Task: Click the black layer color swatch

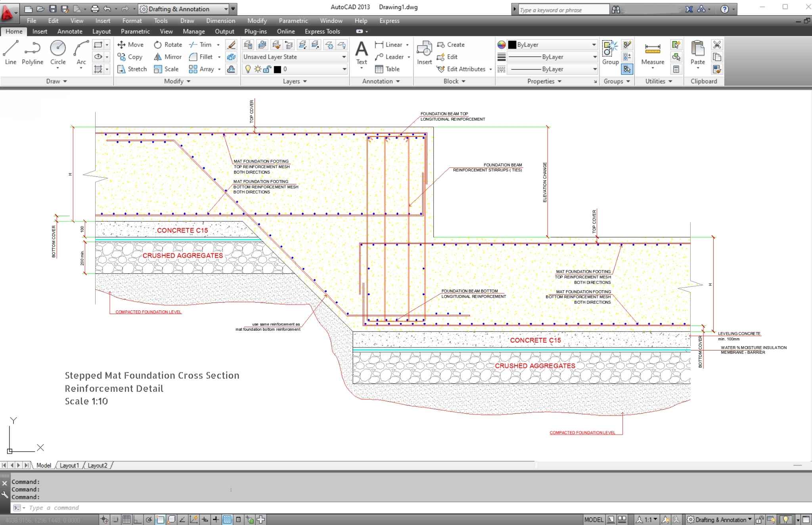Action: [278, 69]
